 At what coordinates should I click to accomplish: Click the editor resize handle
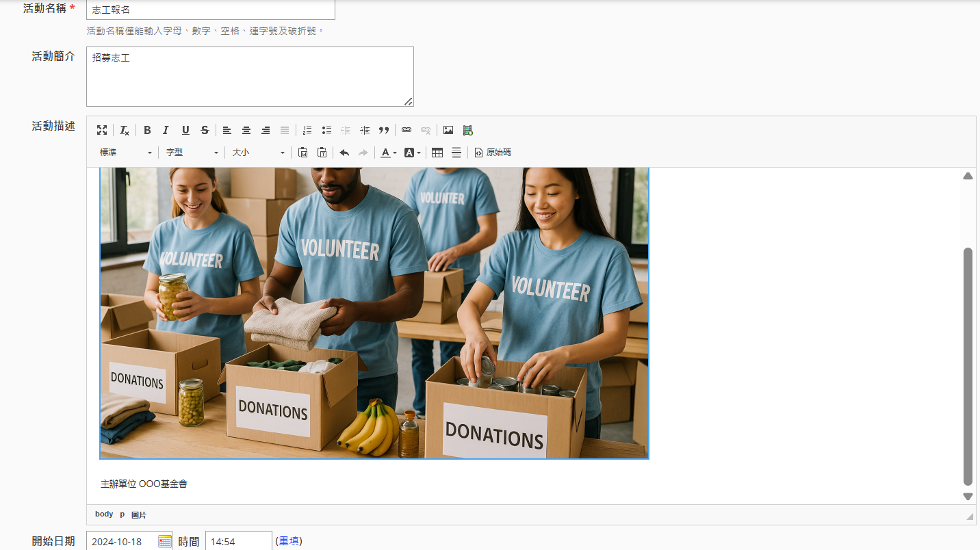pyautogui.click(x=969, y=516)
